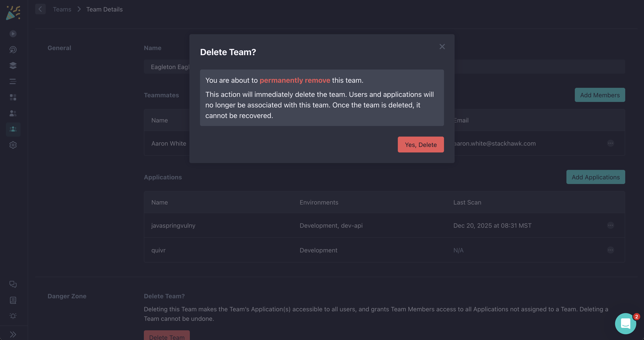Click the StackHawk logo in the sidebar
Viewport: 644px width, 340px height.
(x=13, y=13)
